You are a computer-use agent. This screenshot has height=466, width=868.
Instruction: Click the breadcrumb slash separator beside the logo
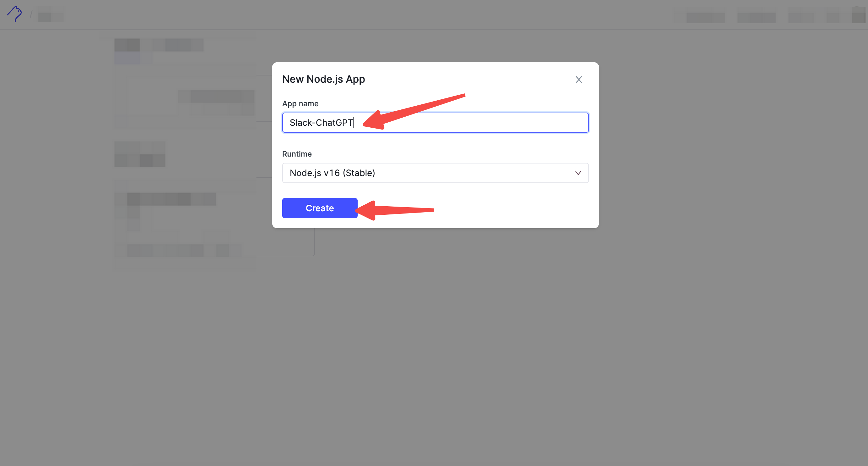pos(31,14)
